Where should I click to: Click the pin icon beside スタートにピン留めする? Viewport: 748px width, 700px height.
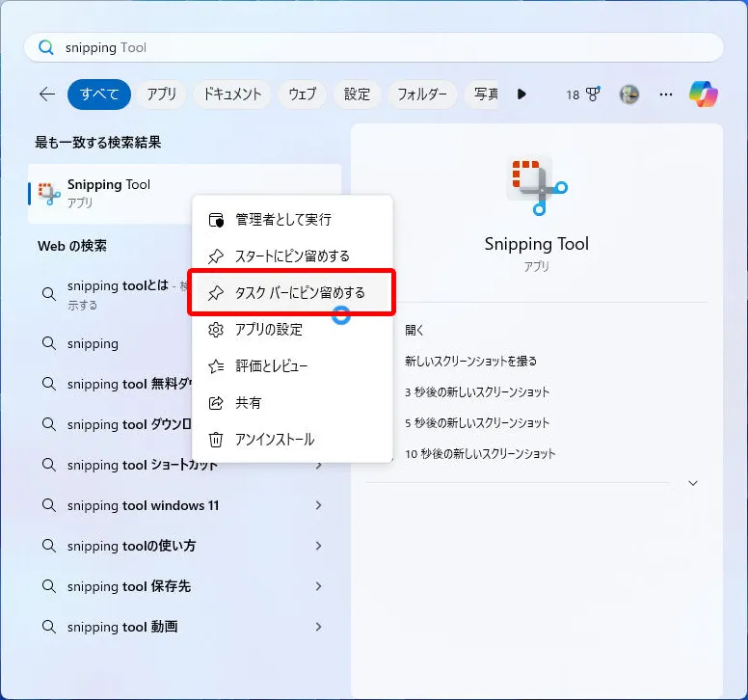[216, 256]
